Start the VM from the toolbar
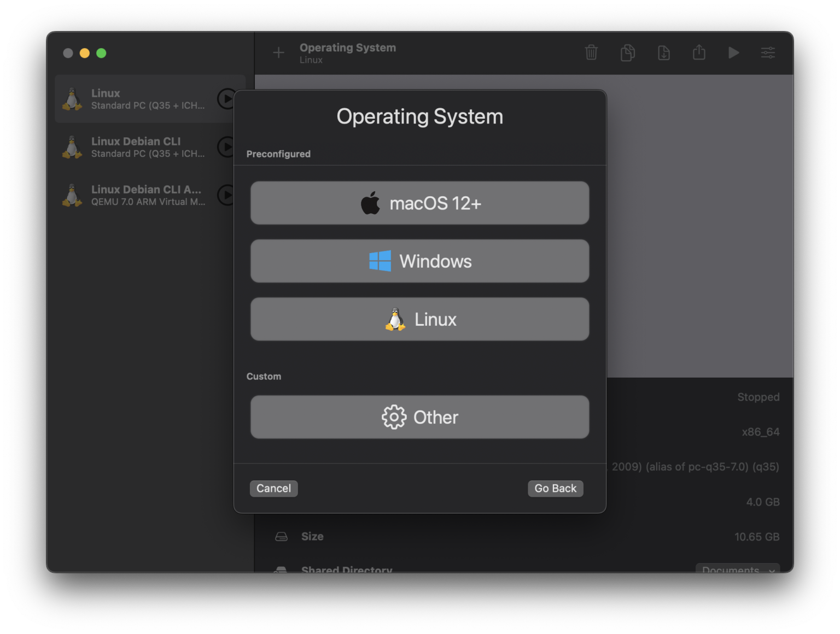This screenshot has width=840, height=634. pos(733,52)
